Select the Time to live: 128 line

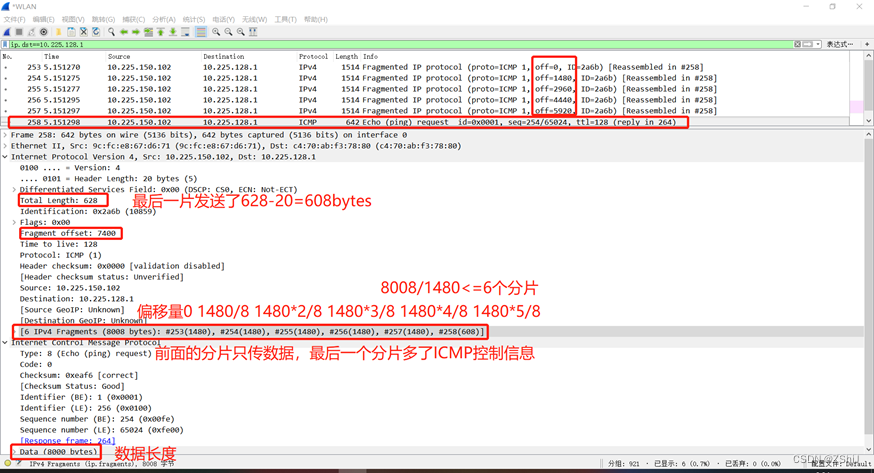pyautogui.click(x=59, y=244)
